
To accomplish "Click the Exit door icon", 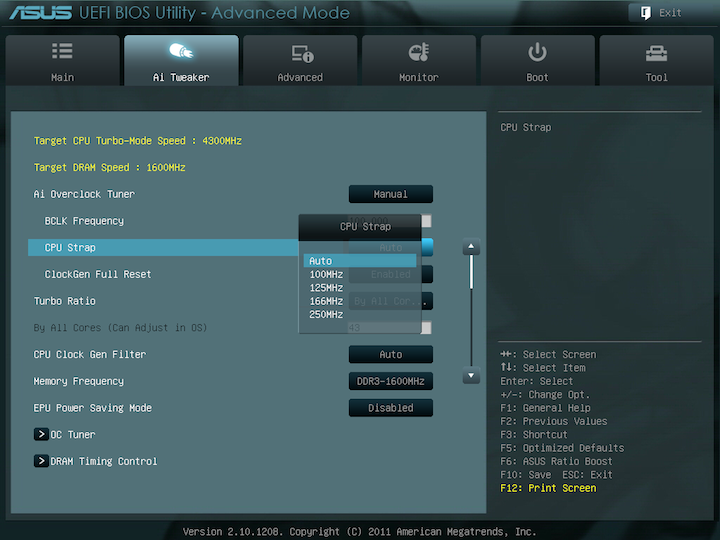I will click(x=646, y=13).
